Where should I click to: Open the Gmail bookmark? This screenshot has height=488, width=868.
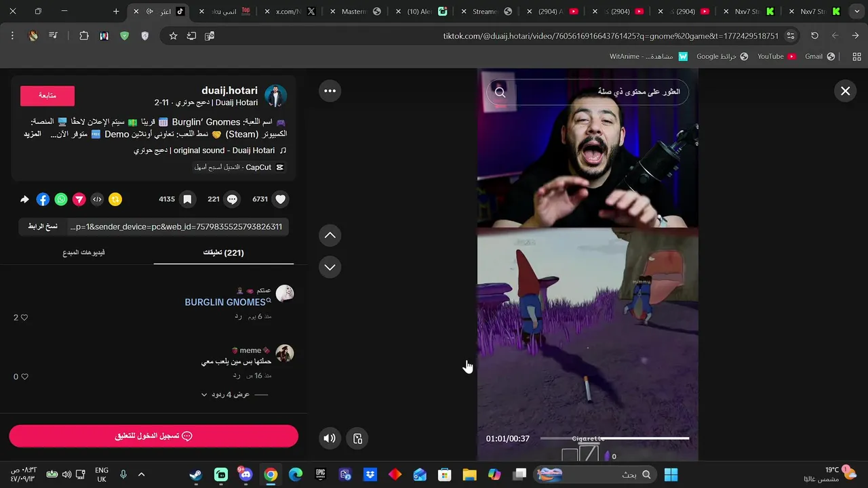(x=821, y=56)
